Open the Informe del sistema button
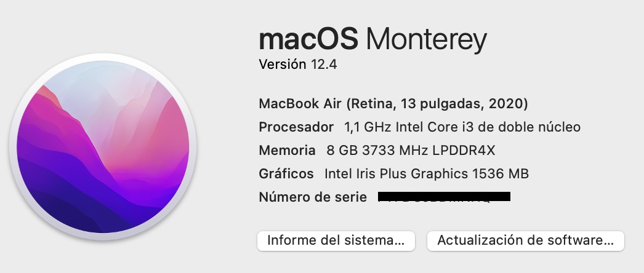Viewport: 644px width, 273px height. point(336,240)
